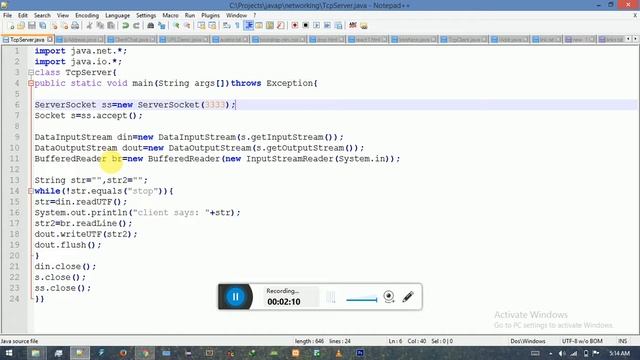
Task: Toggle the webcam in recording bar
Action: tap(389, 296)
